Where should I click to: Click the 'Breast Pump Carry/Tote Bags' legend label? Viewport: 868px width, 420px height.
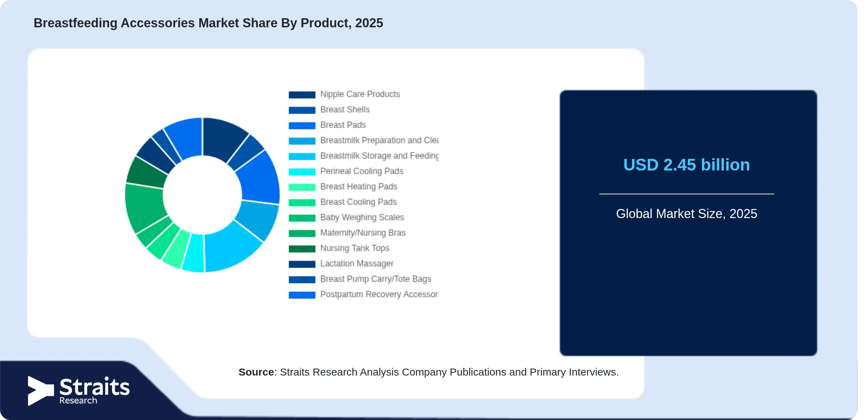pyautogui.click(x=376, y=279)
